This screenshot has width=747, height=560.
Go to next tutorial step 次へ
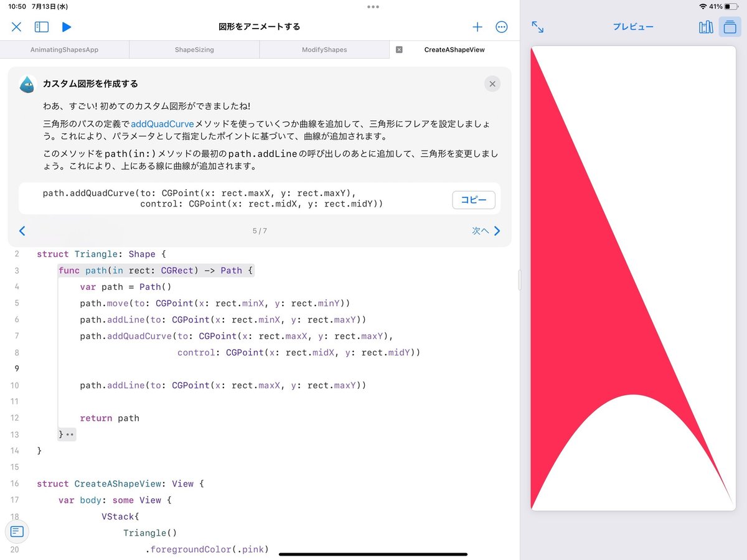486,231
